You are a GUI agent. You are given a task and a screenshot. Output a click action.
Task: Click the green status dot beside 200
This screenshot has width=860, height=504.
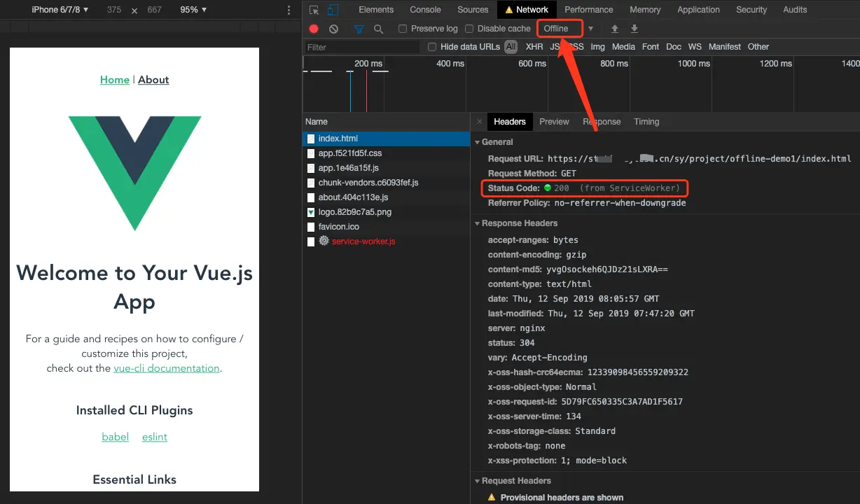[x=548, y=188]
